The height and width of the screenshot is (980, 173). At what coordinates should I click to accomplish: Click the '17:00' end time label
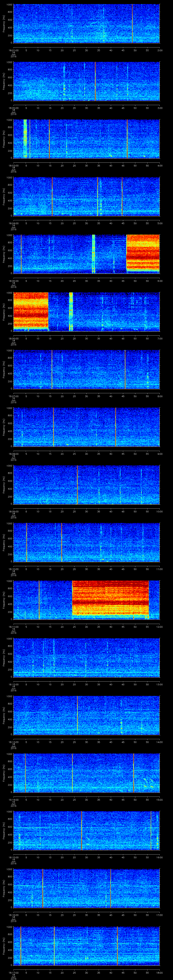(159, 915)
